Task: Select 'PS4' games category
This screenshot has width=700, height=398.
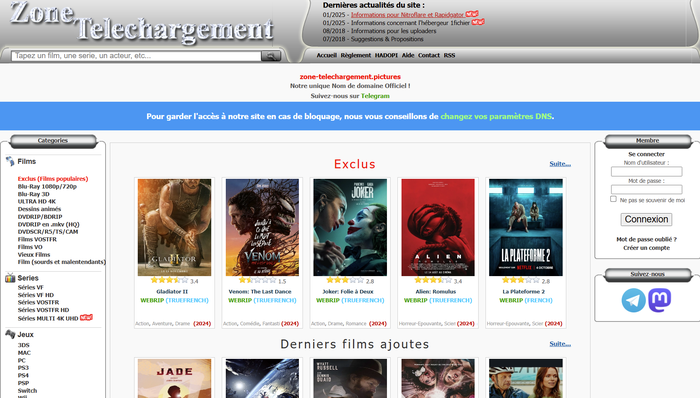Action: (x=23, y=375)
